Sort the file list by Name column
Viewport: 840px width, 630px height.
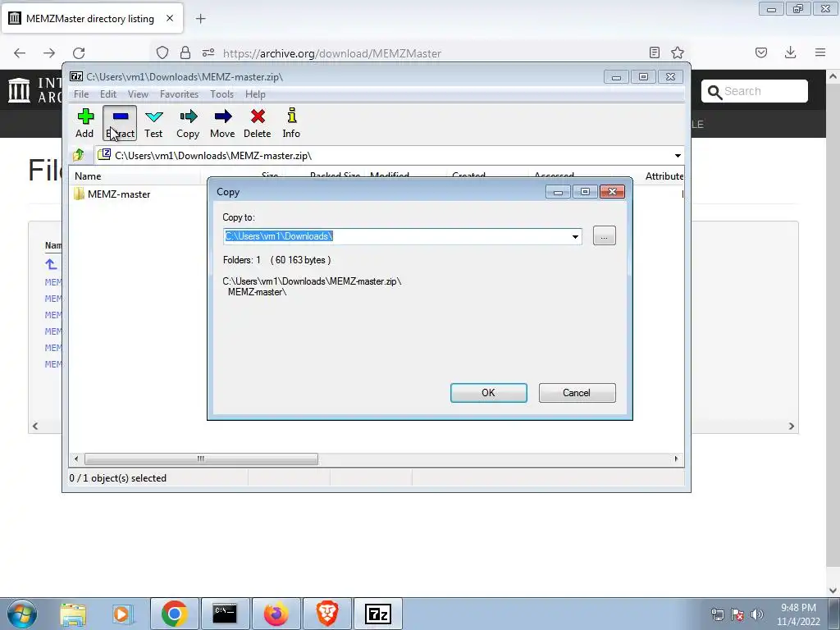135,176
